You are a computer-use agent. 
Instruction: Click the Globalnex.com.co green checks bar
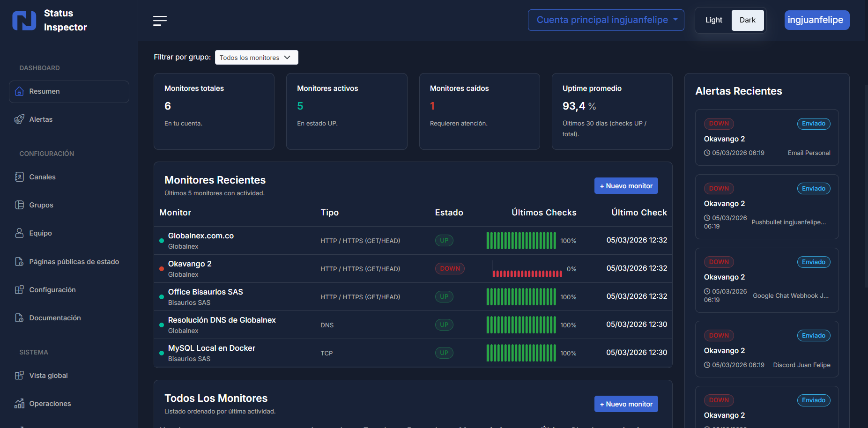[521, 241]
